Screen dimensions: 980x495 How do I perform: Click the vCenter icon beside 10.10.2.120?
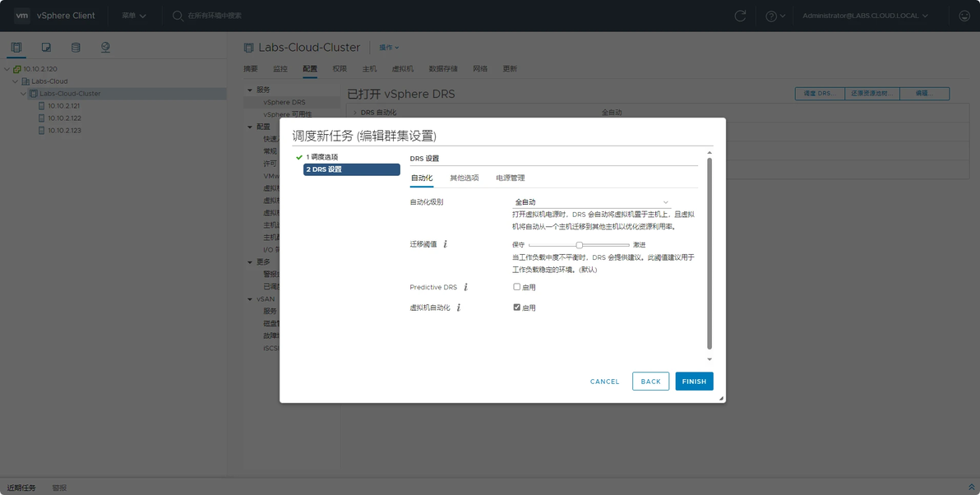(17, 69)
